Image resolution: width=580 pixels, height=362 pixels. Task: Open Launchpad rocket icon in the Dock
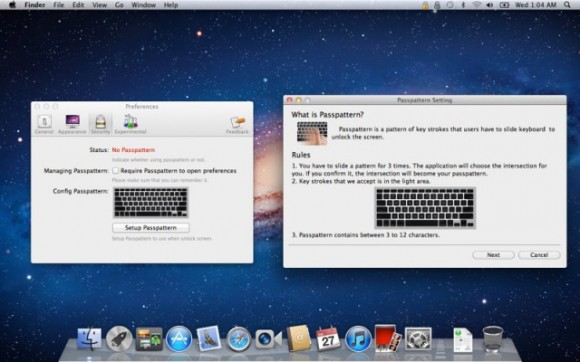coord(119,339)
